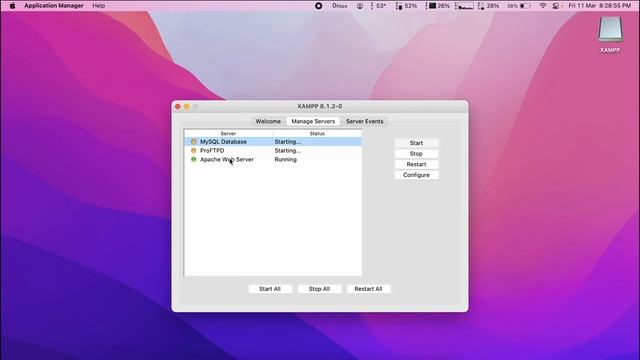Image resolution: width=640 pixels, height=360 pixels.
Task: Click the Start button
Action: [x=416, y=143]
